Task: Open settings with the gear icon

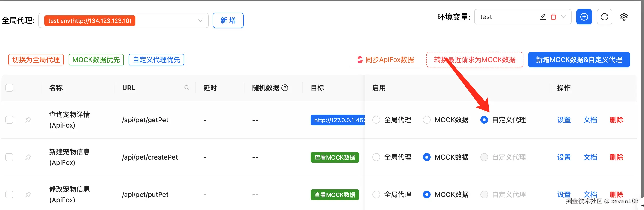Action: pos(624,17)
